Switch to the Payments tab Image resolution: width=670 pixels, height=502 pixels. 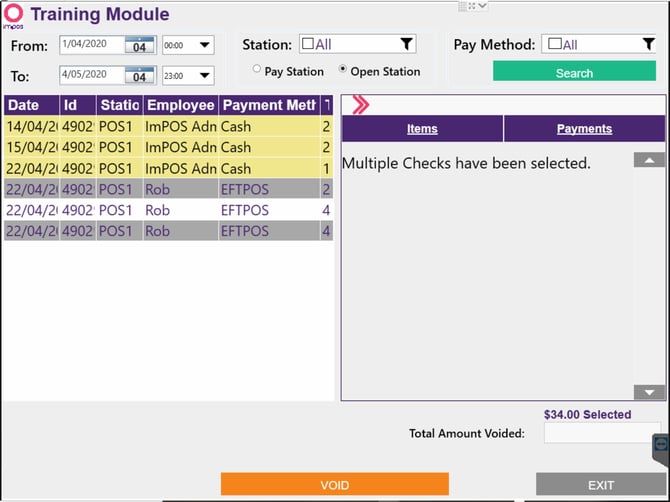pos(584,129)
